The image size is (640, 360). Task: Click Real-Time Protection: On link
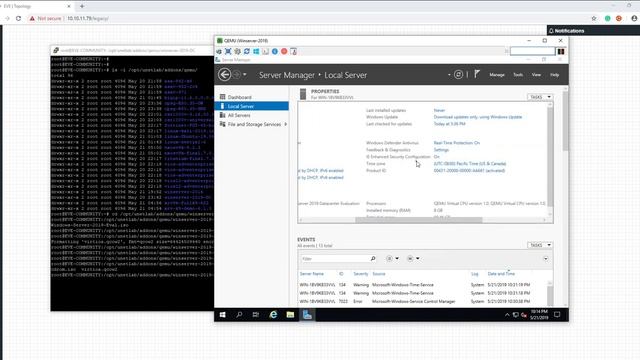point(457,143)
